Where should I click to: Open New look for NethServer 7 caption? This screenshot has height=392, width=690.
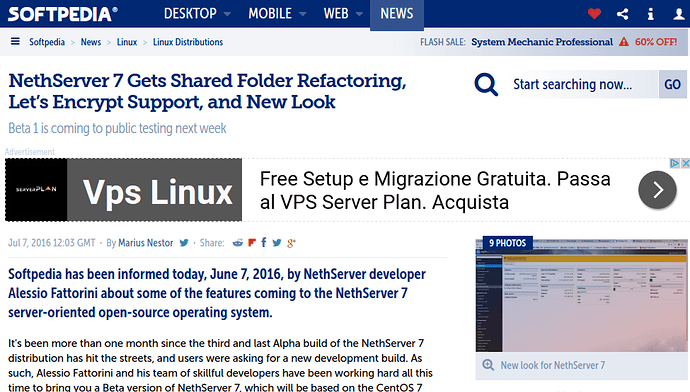pos(553,365)
